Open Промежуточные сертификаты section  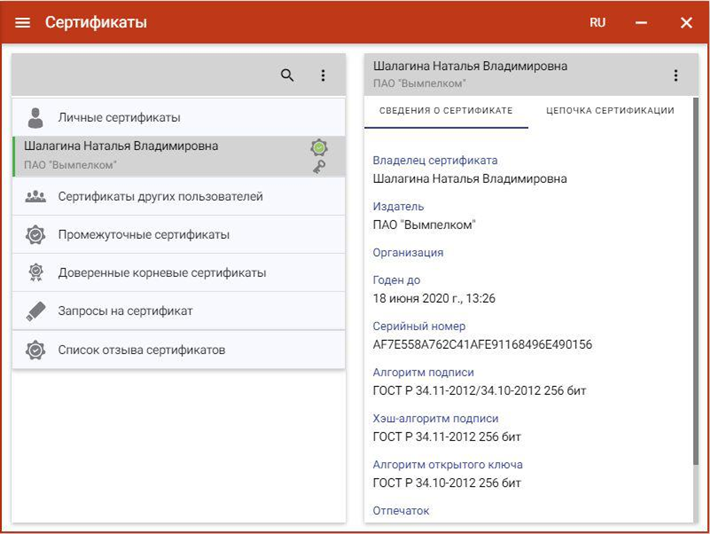(x=179, y=235)
